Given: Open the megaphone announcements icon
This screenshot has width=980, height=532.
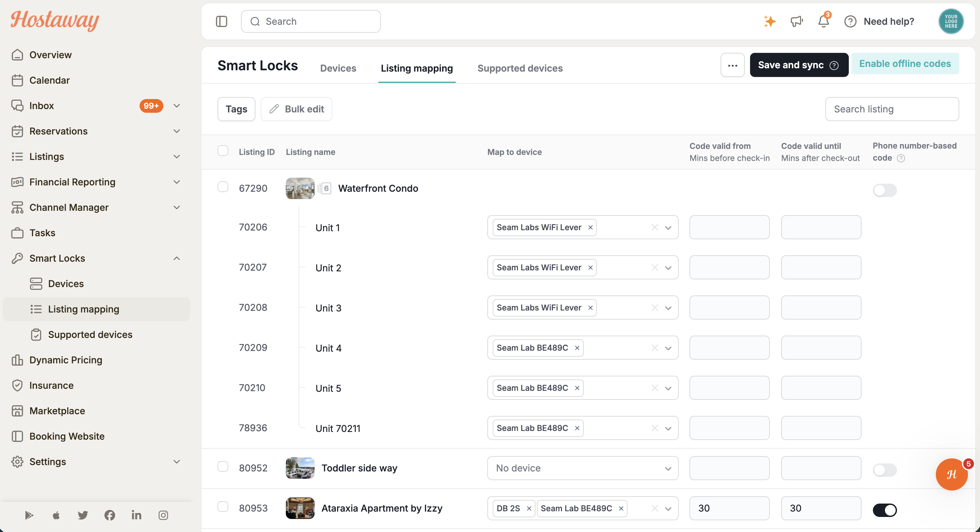Looking at the screenshot, I should pyautogui.click(x=797, y=21).
